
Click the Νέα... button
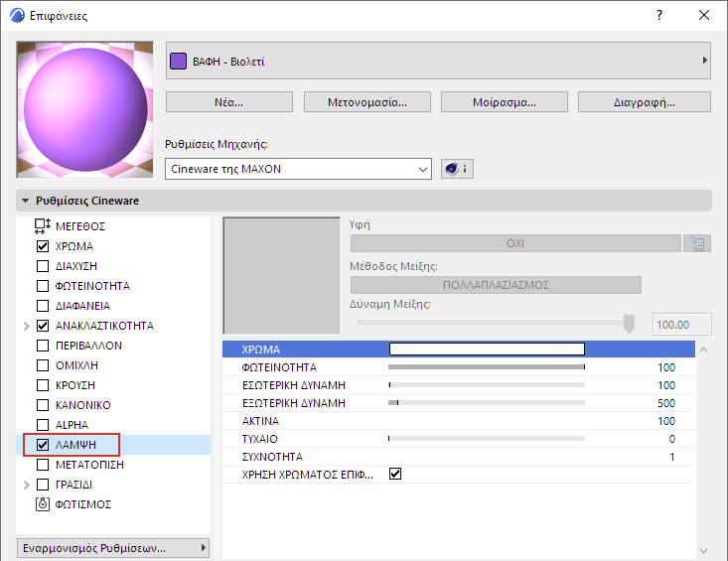(228, 102)
